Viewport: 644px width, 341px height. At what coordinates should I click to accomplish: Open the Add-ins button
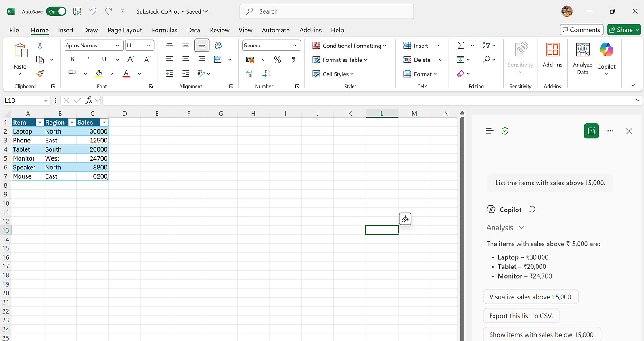pyautogui.click(x=552, y=56)
